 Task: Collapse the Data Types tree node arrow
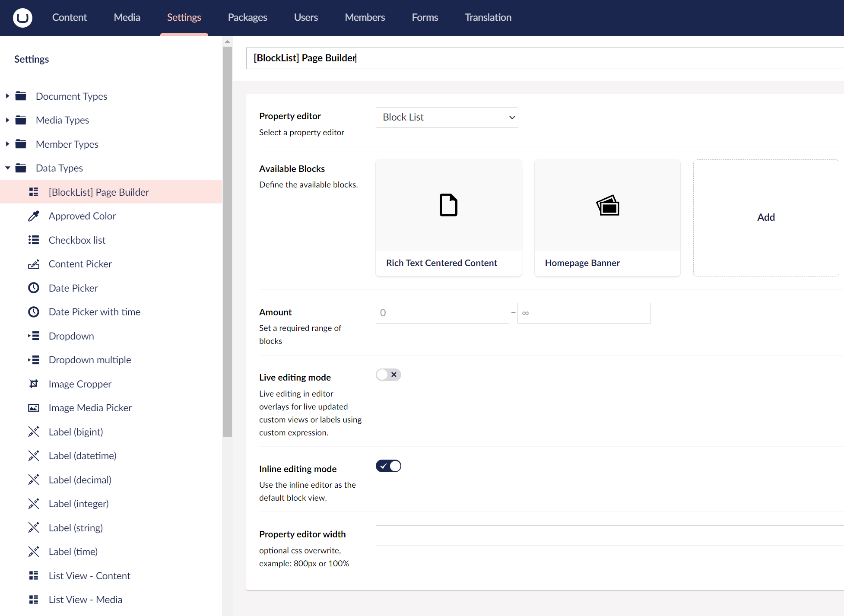pyautogui.click(x=7, y=168)
